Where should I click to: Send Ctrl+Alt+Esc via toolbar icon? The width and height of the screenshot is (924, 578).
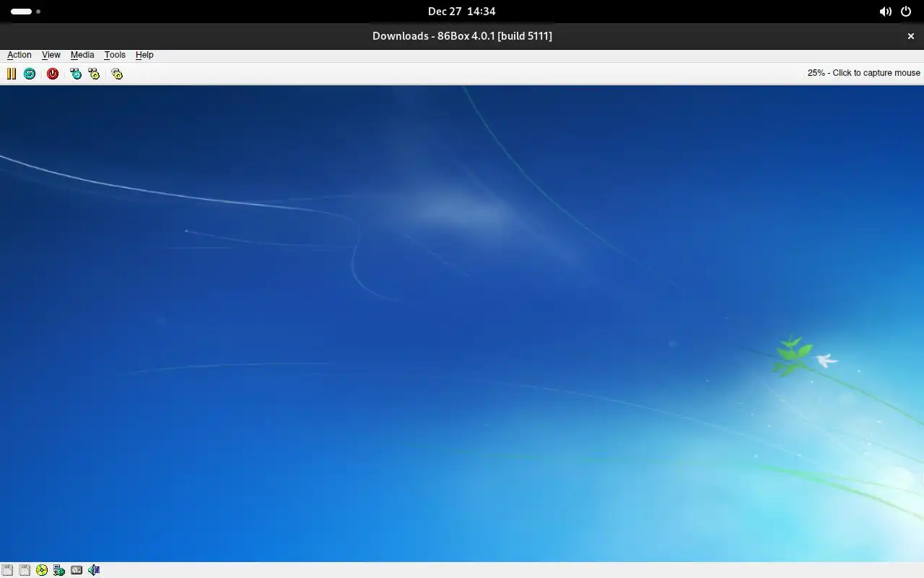point(94,74)
